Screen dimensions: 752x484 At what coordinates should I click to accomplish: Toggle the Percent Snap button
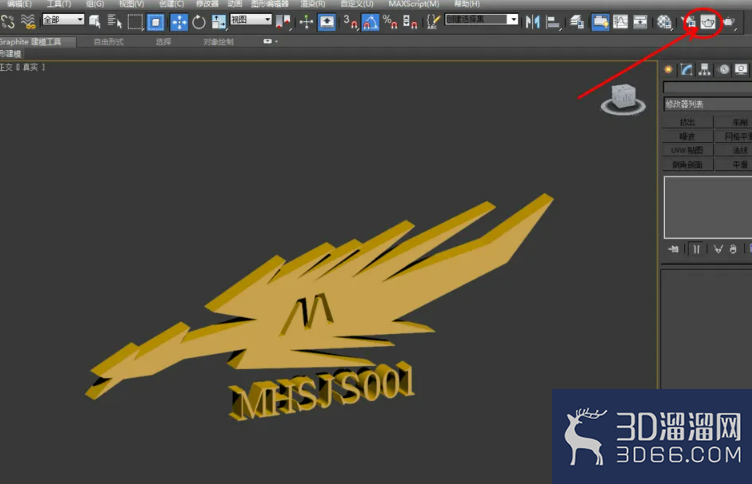(390, 22)
